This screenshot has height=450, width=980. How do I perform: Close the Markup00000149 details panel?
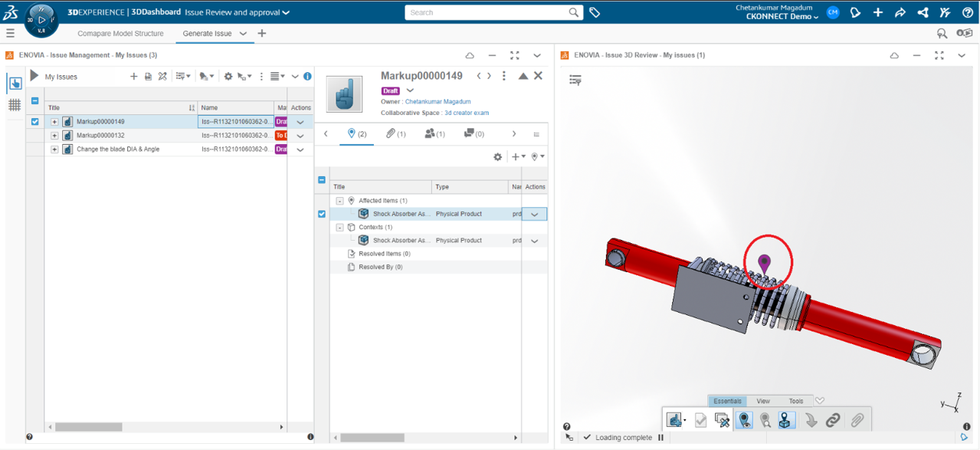tap(538, 76)
